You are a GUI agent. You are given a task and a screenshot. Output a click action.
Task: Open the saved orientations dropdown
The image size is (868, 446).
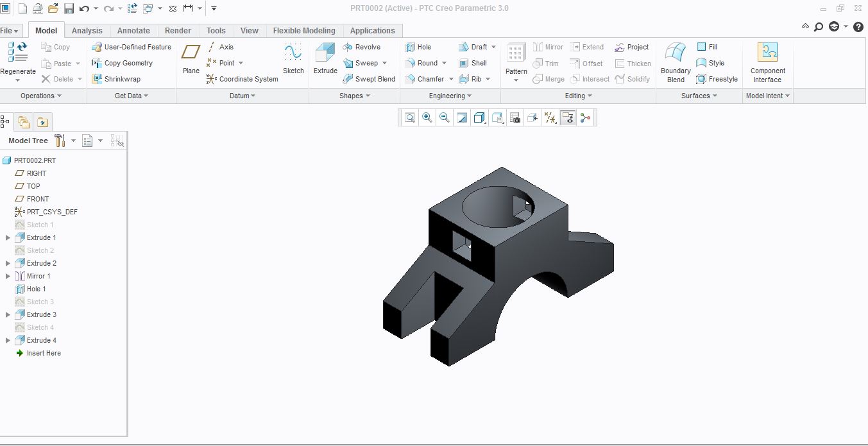point(497,117)
